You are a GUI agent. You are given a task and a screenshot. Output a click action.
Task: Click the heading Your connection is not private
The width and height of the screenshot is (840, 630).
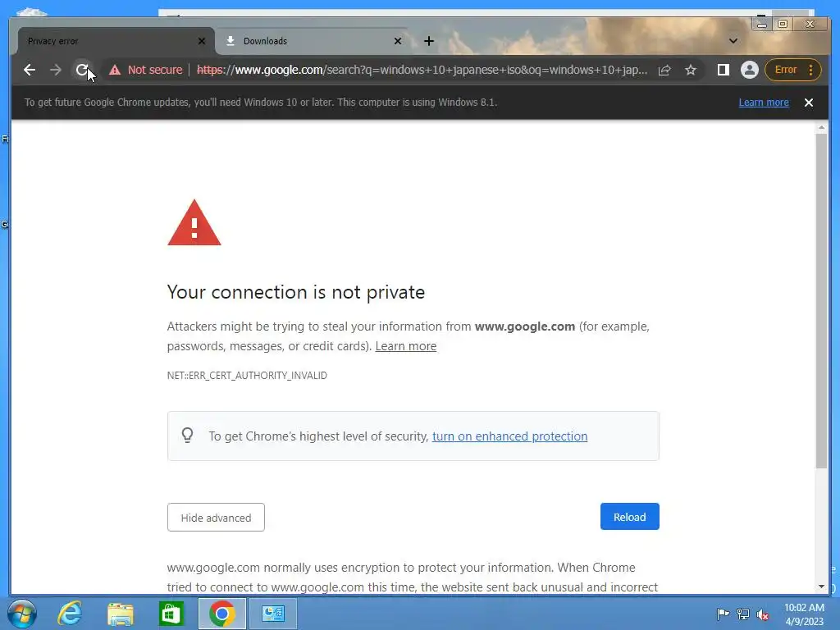point(295,293)
